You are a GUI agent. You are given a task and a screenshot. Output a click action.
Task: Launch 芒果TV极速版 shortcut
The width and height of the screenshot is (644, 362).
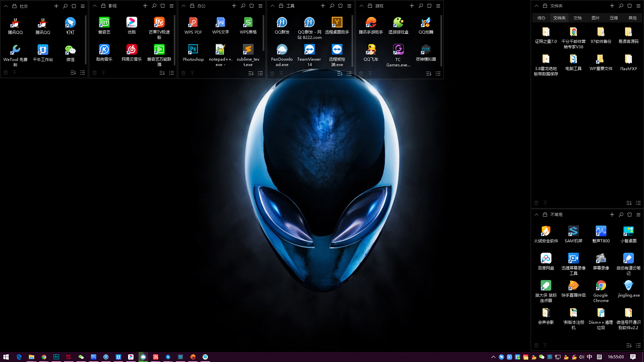[159, 28]
